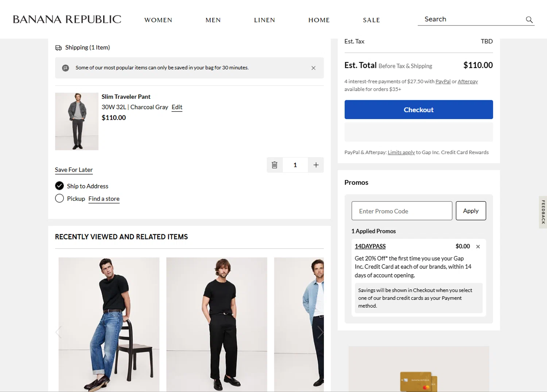Open the blue jeans with chair product
This screenshot has width=547, height=392.
pyautogui.click(x=109, y=324)
